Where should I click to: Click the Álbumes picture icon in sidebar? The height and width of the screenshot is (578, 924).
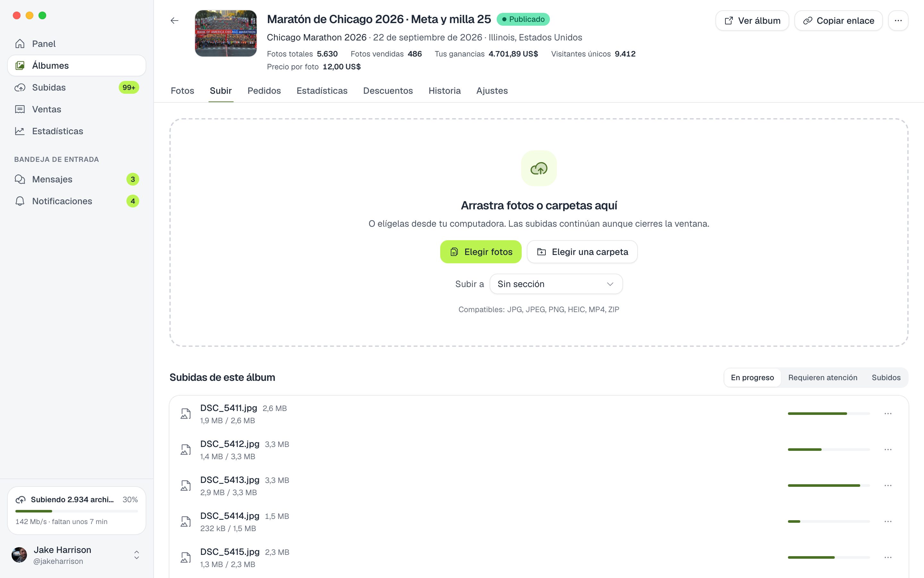20,66
